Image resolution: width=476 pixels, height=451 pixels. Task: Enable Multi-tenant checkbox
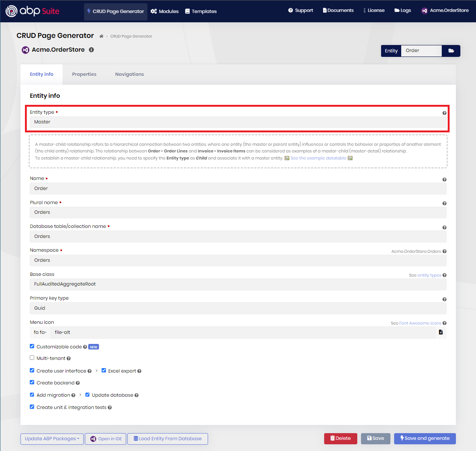click(x=32, y=358)
